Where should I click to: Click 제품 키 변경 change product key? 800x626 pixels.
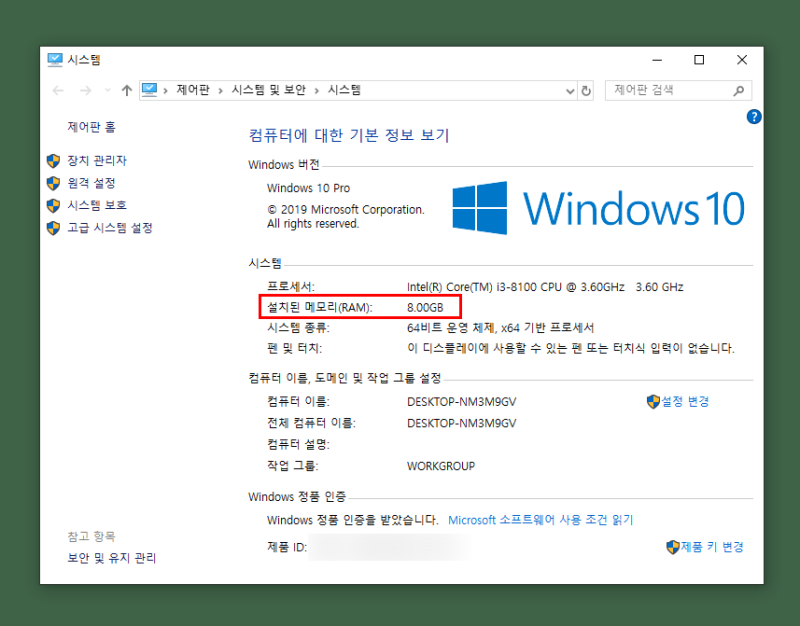[712, 547]
